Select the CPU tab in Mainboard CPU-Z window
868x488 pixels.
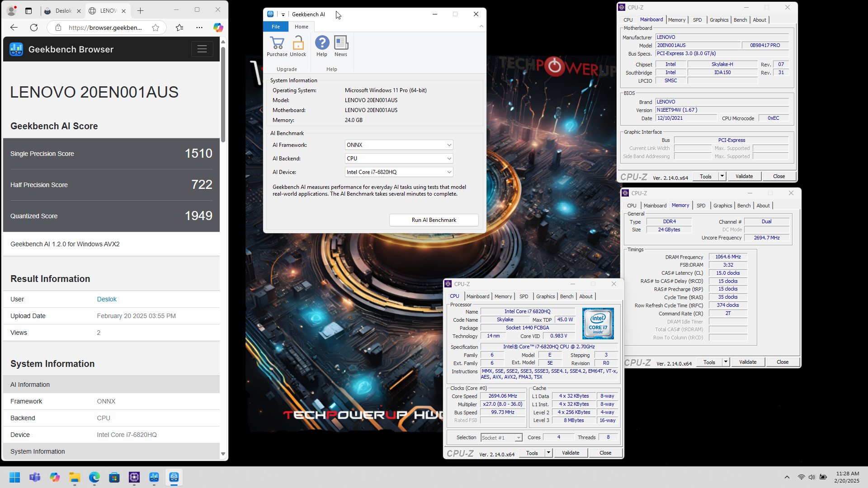[x=628, y=20]
